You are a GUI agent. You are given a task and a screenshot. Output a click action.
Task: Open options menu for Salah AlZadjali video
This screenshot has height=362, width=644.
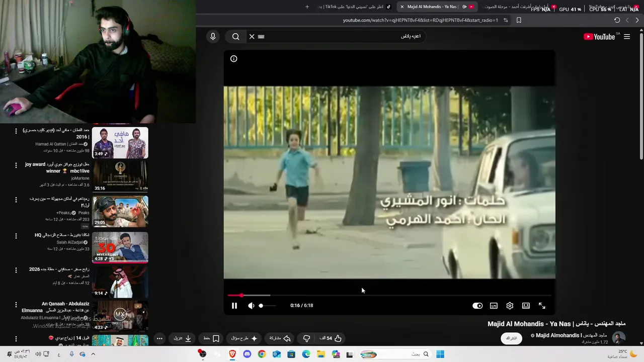pos(16,235)
